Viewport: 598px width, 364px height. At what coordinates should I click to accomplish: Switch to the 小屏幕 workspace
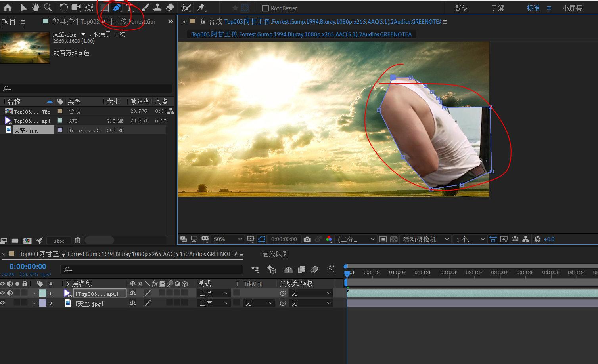click(572, 8)
